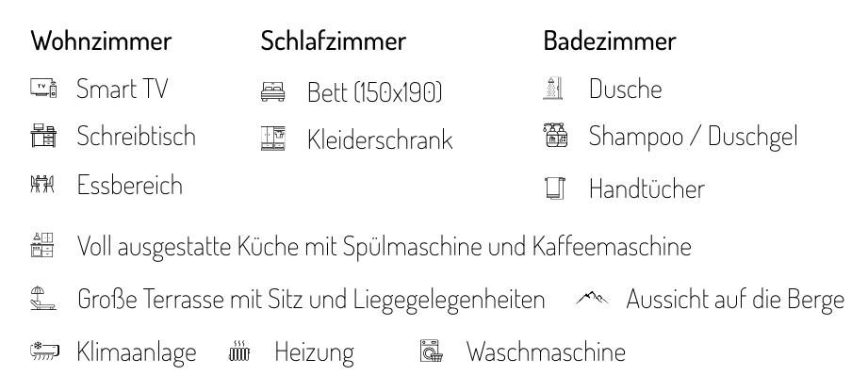Image resolution: width=868 pixels, height=392 pixels.
Task: Click the dining table icon beside Essbereich
Action: point(43,183)
